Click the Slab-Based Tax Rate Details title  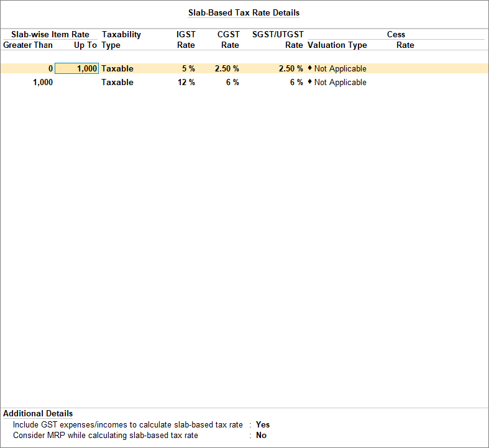click(x=244, y=13)
